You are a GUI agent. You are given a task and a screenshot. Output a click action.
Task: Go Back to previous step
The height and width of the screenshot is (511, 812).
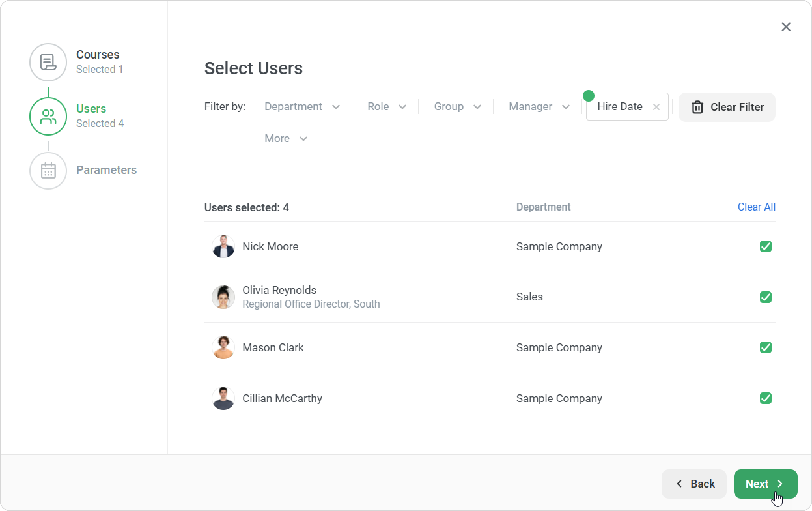click(694, 484)
